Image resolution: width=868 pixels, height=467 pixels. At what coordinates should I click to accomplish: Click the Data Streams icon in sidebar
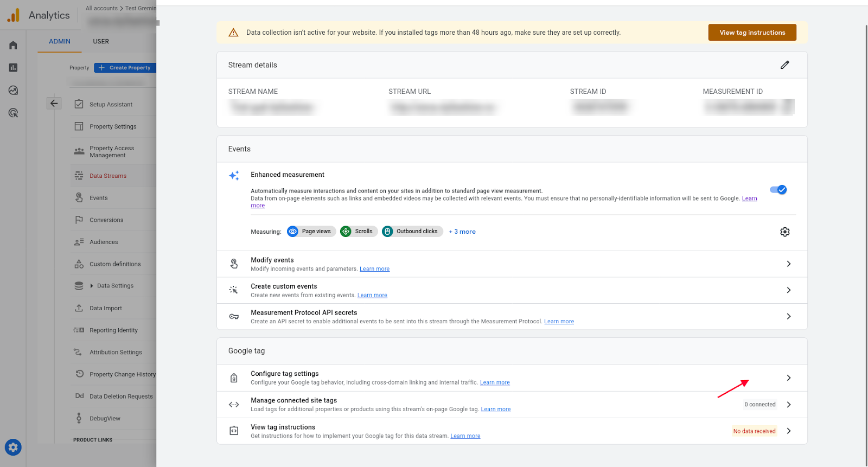pos(79,176)
